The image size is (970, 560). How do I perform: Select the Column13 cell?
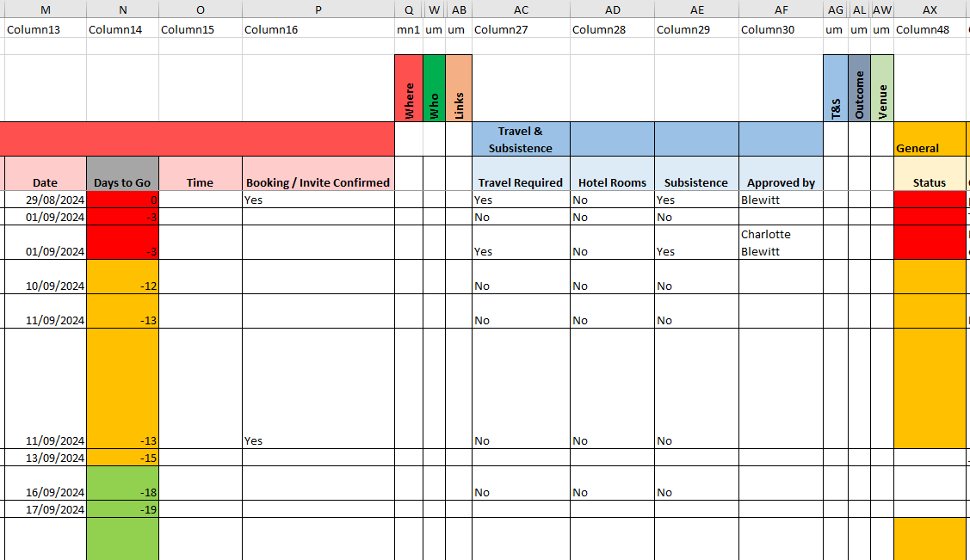point(45,29)
